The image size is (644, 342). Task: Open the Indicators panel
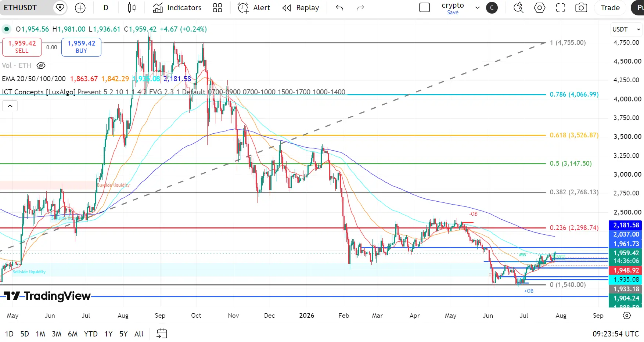pyautogui.click(x=177, y=8)
